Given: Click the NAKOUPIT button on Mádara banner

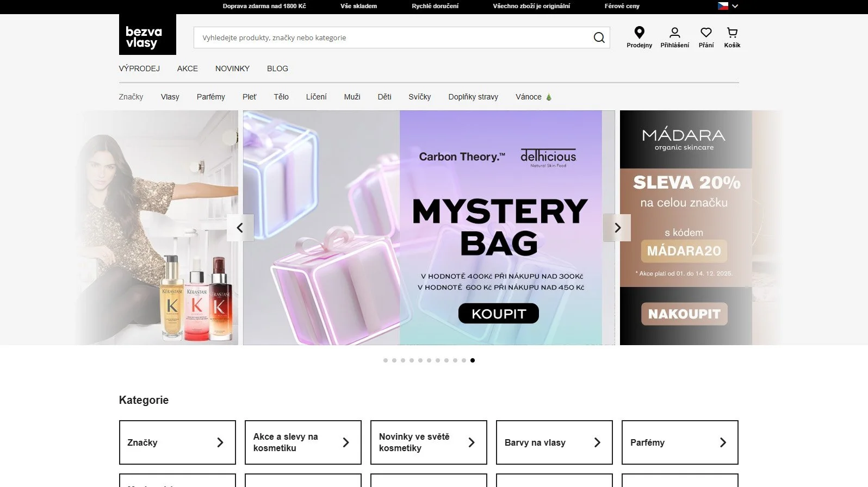Looking at the screenshot, I should click(684, 314).
